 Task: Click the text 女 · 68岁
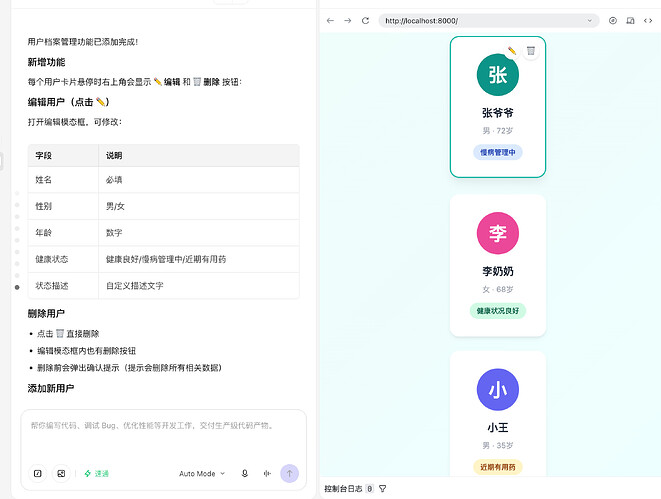coord(498,290)
